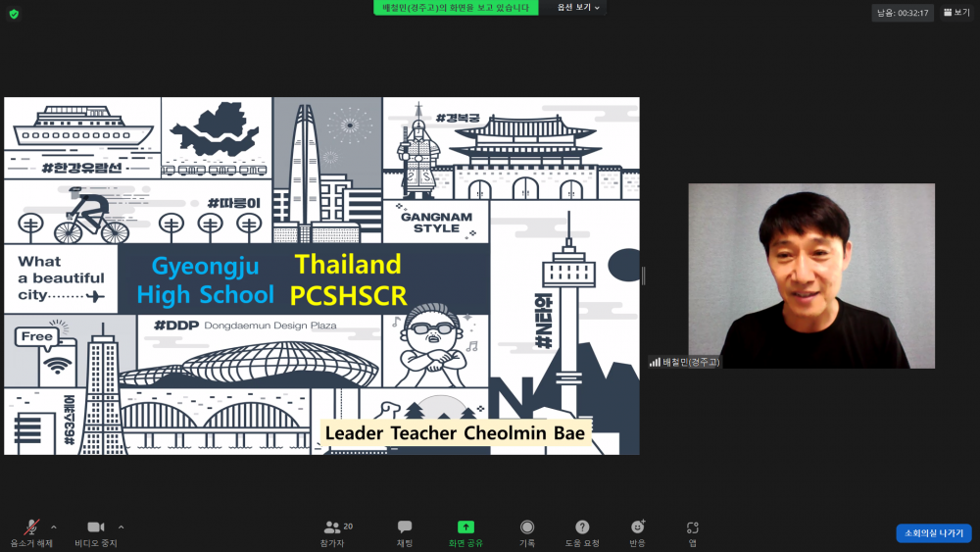The image size is (980, 552).
Task: Start recording (기록)
Action: pos(527,534)
